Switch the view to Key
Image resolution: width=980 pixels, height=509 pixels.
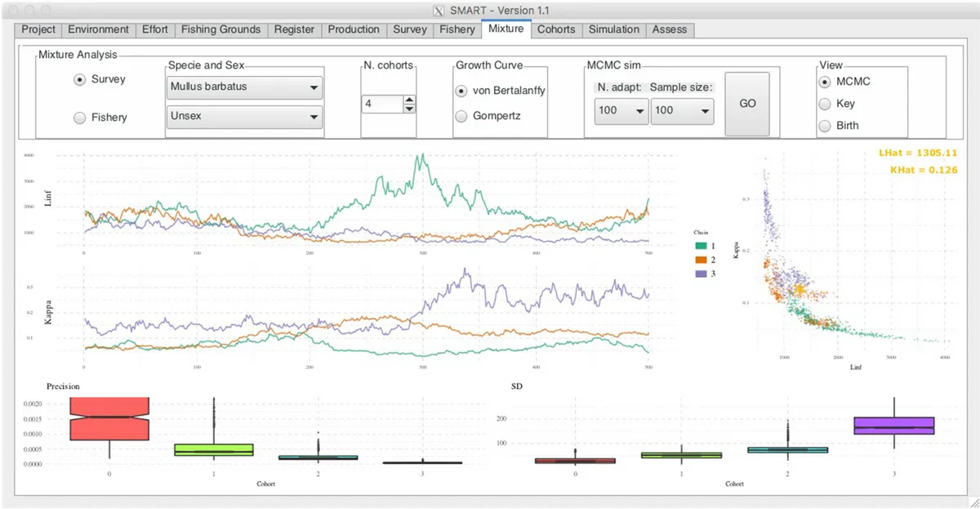coord(825,104)
